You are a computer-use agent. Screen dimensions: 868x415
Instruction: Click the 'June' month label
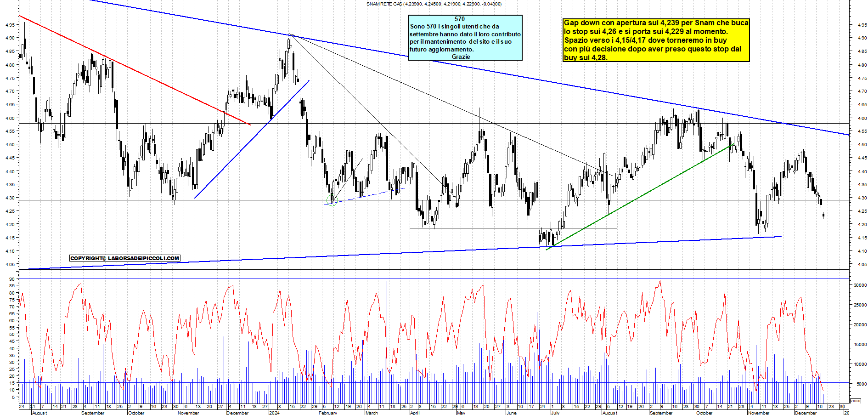coord(511,413)
